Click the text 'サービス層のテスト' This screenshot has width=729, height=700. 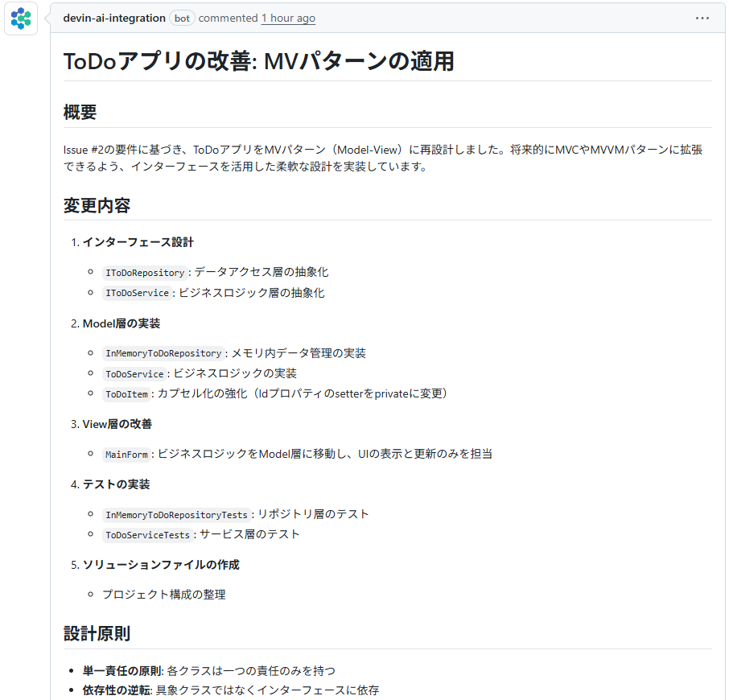tap(249, 534)
